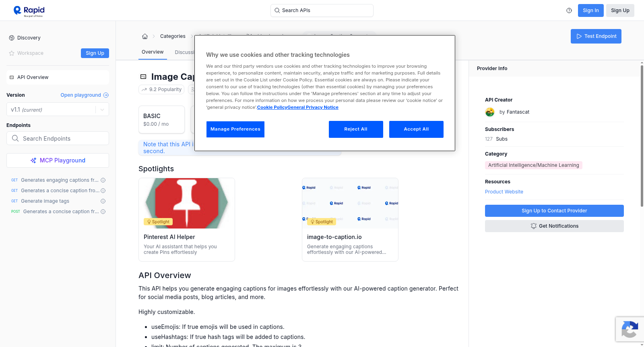Click '127 Subs' subscriber count
644x347 pixels.
(x=496, y=139)
